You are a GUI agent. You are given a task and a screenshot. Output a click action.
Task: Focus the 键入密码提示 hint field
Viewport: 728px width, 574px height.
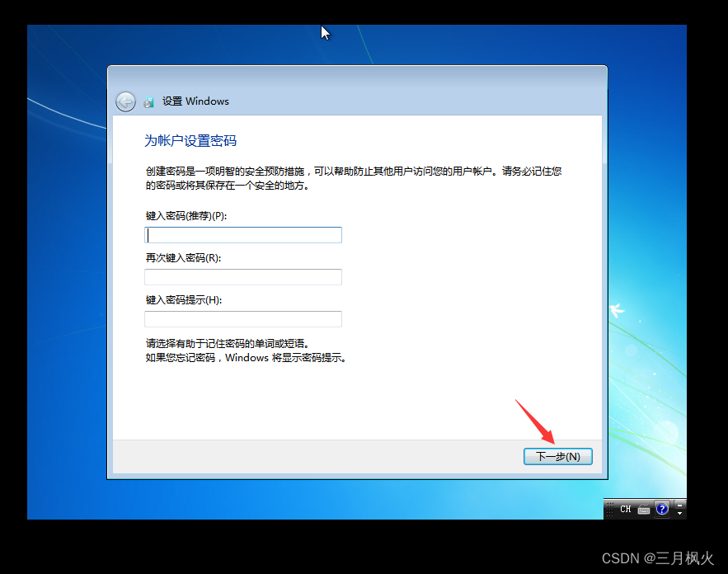coord(243,319)
